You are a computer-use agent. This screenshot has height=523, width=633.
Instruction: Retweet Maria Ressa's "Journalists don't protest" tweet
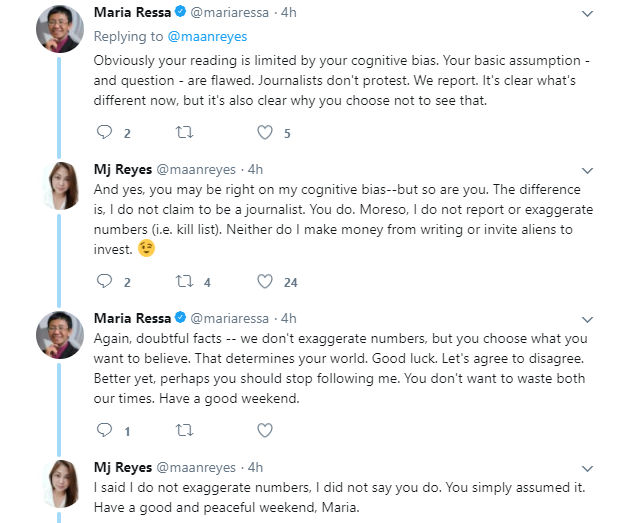(184, 132)
